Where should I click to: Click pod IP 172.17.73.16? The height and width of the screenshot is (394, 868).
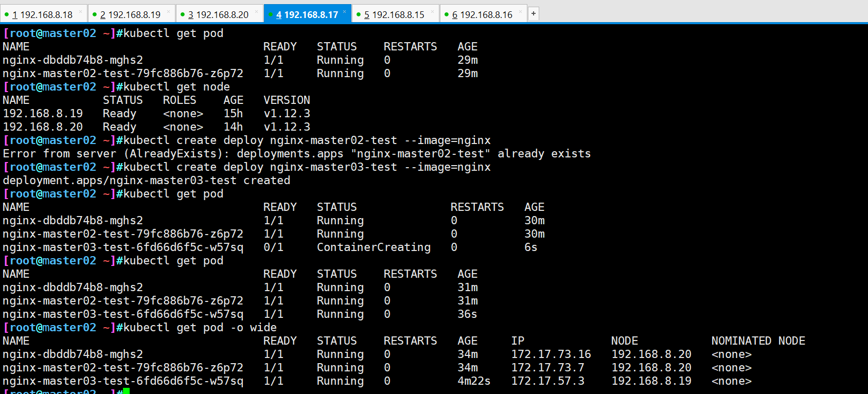point(551,354)
